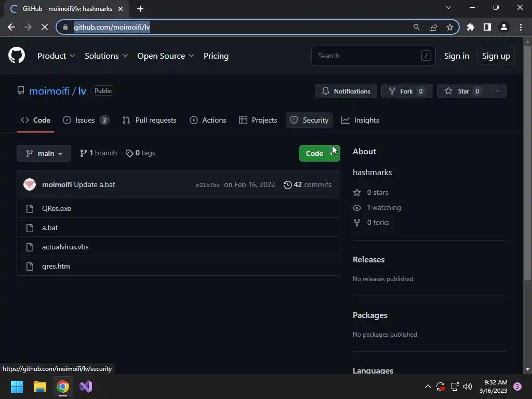This screenshot has width=532, height=399.
Task: Click the browser forward arrow
Action: coord(28,27)
